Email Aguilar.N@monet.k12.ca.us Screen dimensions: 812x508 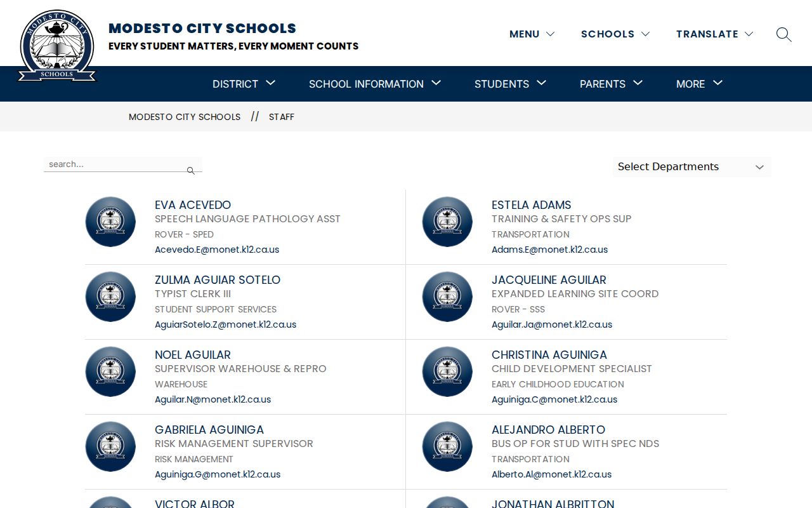[213, 399]
